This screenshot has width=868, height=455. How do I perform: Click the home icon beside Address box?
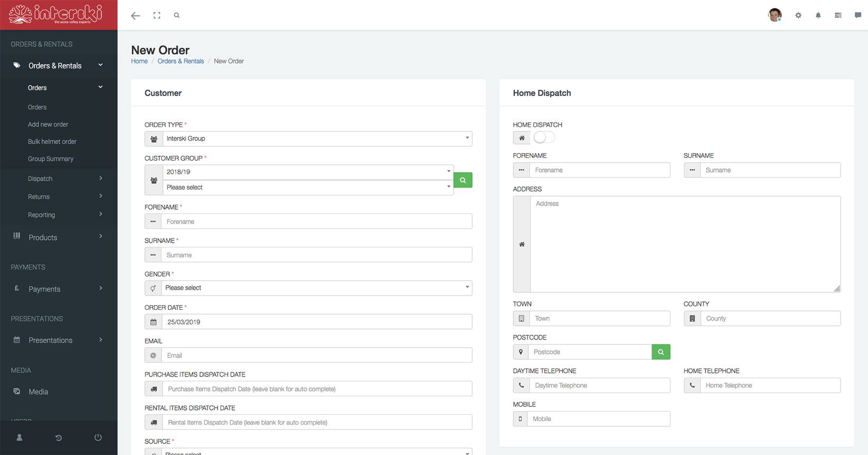522,244
